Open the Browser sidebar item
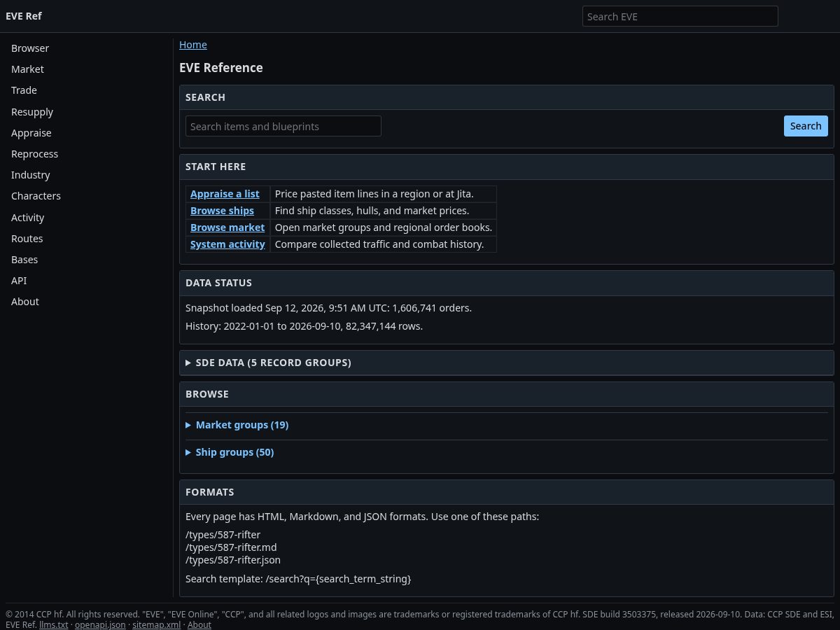 click(x=30, y=48)
